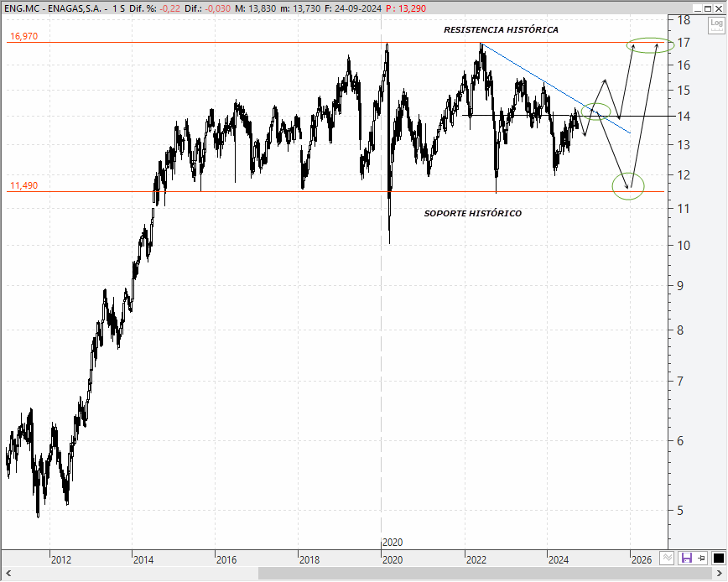Click the 2022 label on time axis

[476, 559]
